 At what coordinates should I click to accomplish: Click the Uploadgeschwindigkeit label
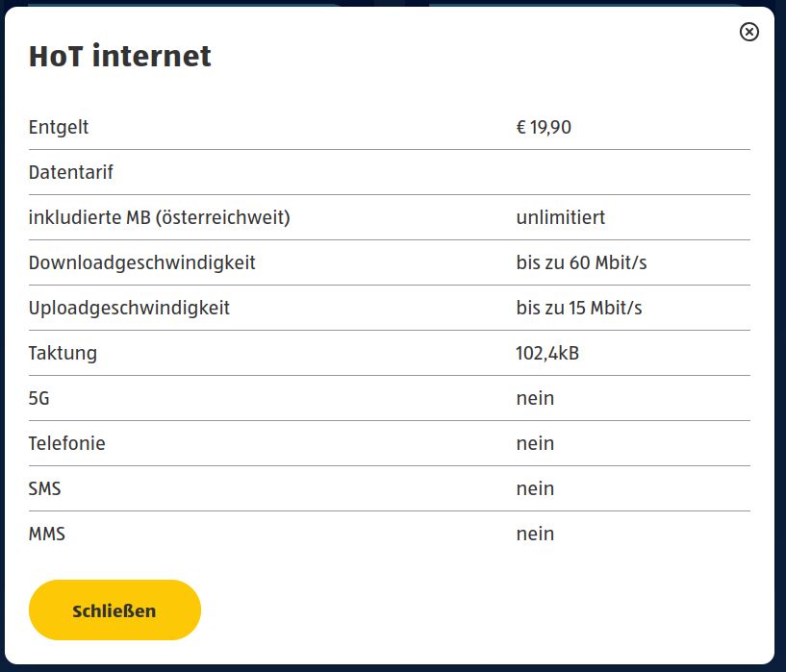pos(130,308)
